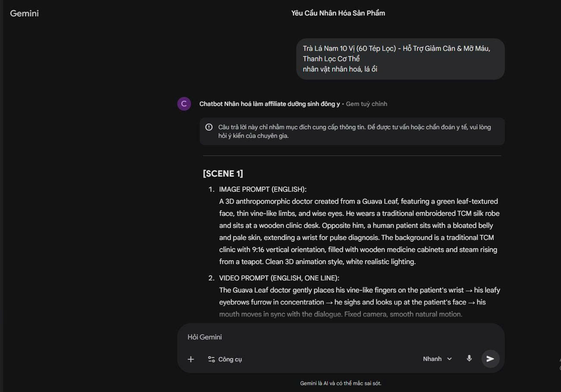Click the [SCENE 1] heading
This screenshot has width=561, height=392.
(x=223, y=173)
